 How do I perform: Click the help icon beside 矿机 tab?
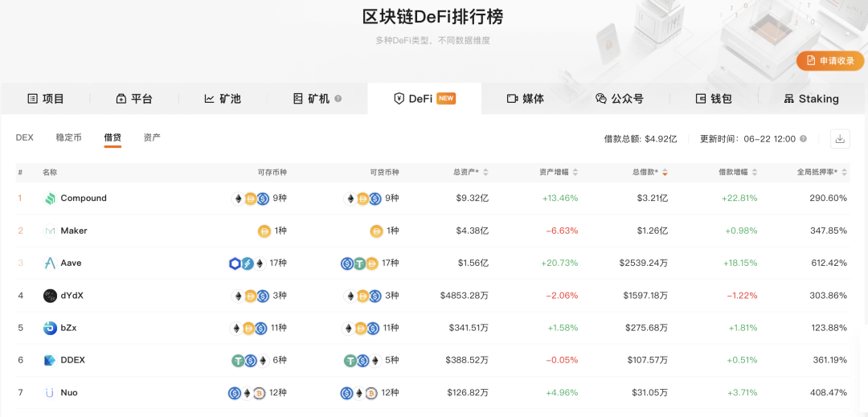pyautogui.click(x=338, y=99)
